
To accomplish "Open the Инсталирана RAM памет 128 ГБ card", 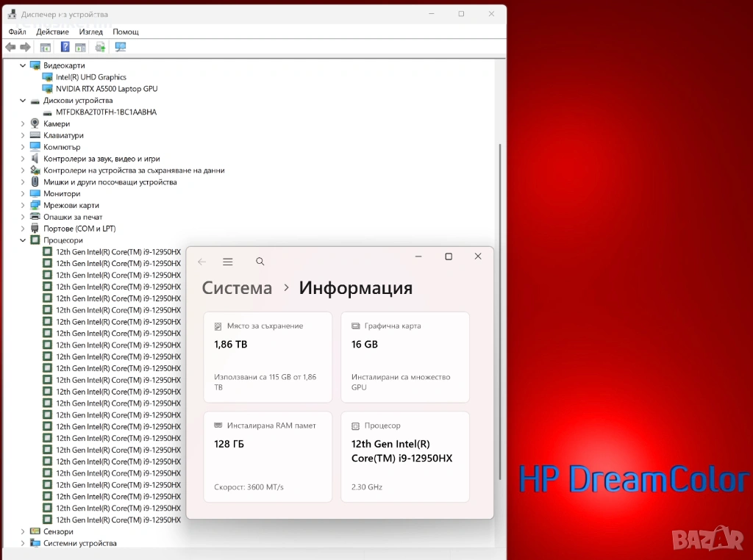I will pyautogui.click(x=268, y=457).
